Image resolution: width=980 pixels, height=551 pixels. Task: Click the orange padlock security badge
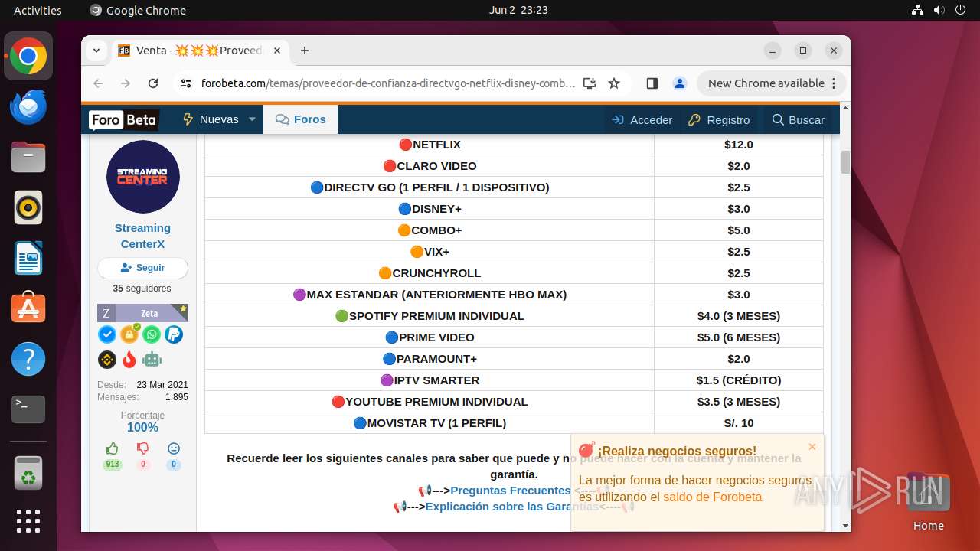[x=129, y=334]
